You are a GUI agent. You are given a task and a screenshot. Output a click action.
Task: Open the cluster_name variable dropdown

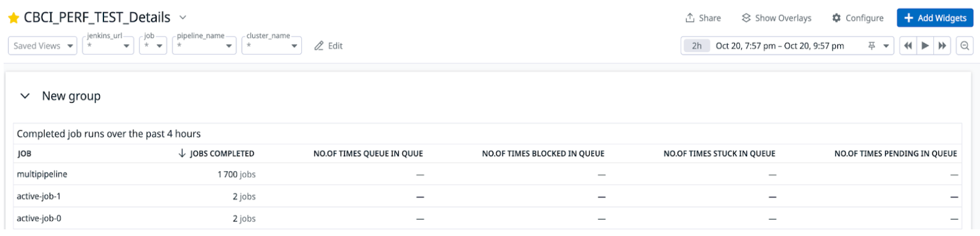point(272,46)
